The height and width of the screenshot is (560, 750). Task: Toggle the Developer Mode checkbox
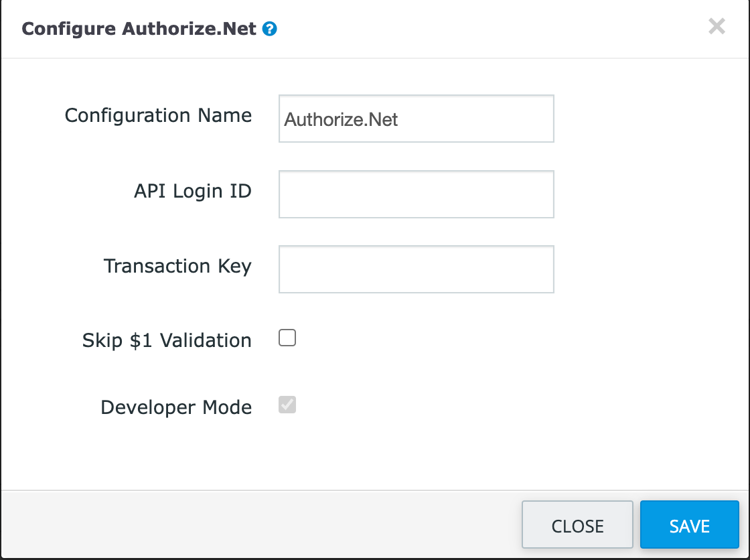(x=287, y=405)
